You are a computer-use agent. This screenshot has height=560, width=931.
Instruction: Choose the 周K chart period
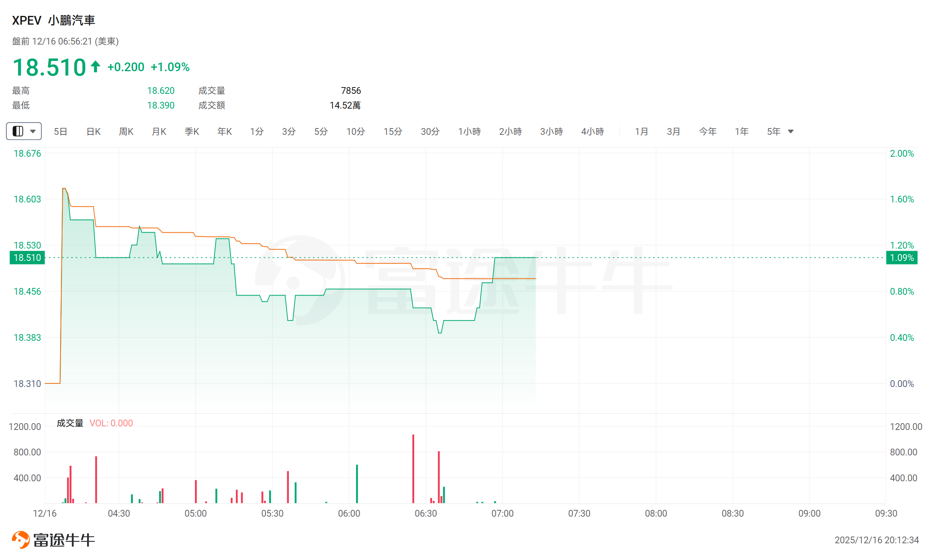point(126,132)
